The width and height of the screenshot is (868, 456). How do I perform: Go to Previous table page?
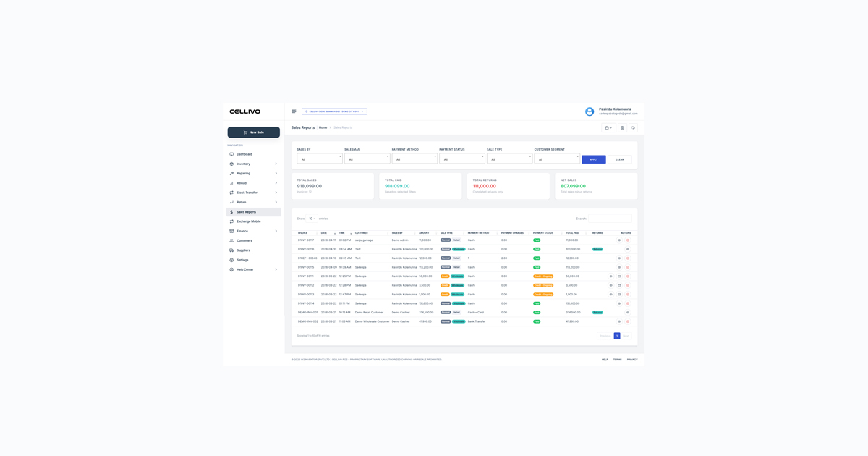[605, 336]
